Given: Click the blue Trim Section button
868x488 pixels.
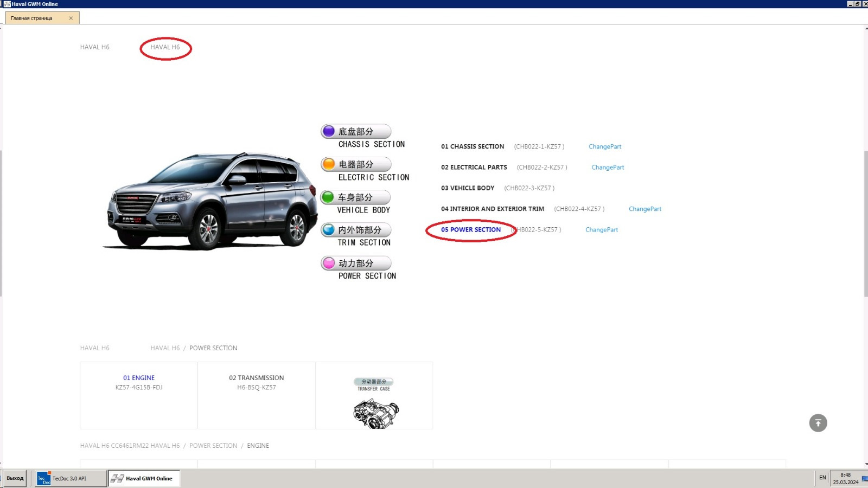Looking at the screenshot, I should 356,230.
